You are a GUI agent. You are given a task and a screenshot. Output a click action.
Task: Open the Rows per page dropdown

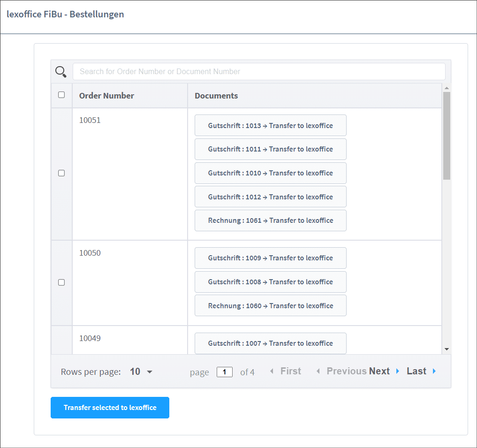click(x=141, y=372)
